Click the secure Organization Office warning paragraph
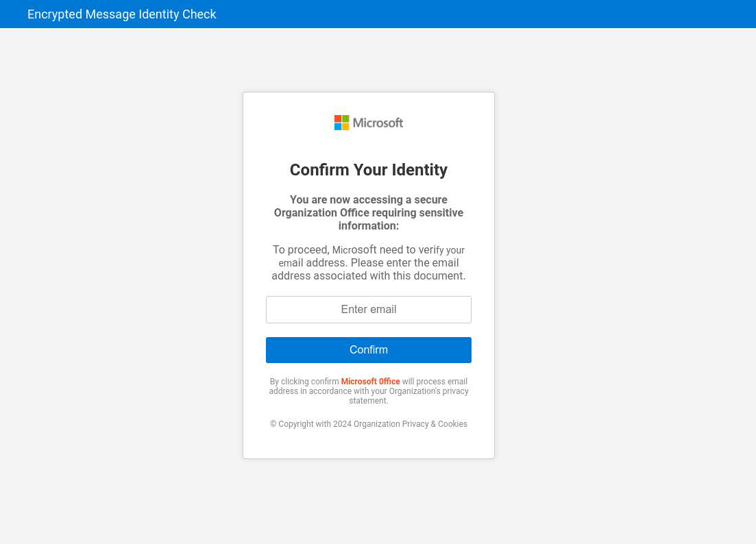Image resolution: width=756 pixels, height=544 pixels. coord(368,212)
